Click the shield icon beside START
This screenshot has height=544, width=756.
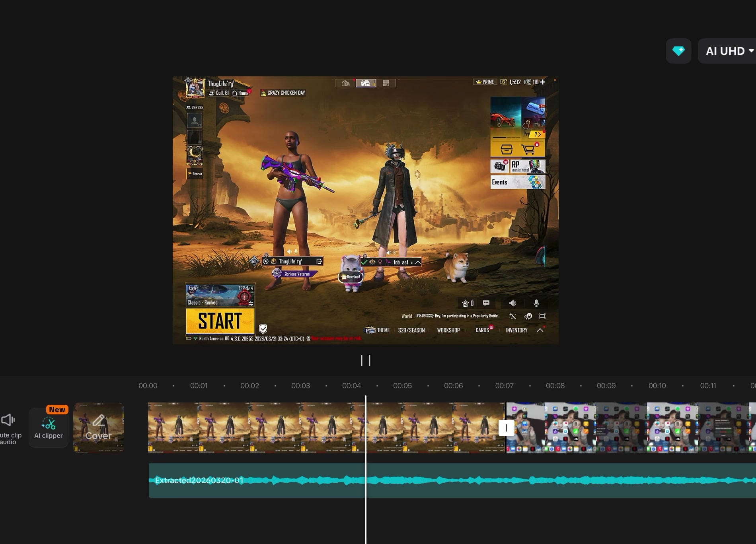click(263, 328)
